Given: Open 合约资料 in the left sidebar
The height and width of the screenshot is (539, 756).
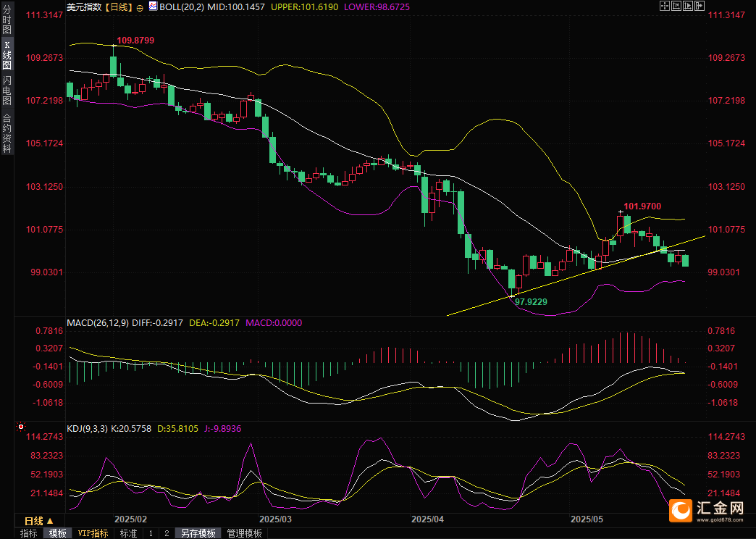Looking at the screenshot, I should click(x=7, y=134).
